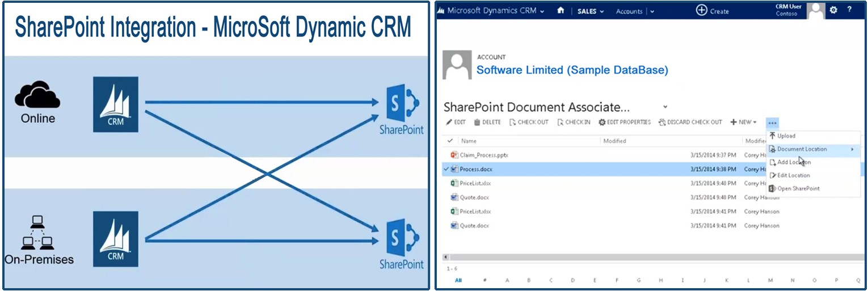Click the Word icon of Process.docx
Viewport: 868px width, 291px height.
tap(454, 169)
